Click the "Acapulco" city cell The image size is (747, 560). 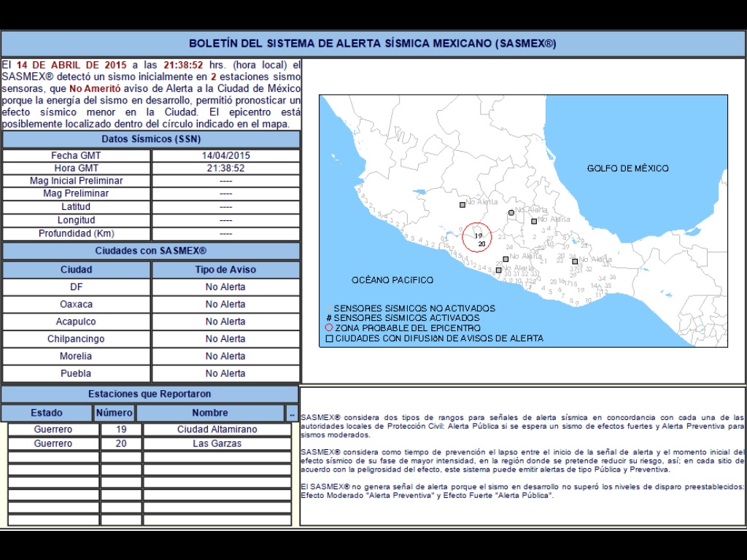76,322
